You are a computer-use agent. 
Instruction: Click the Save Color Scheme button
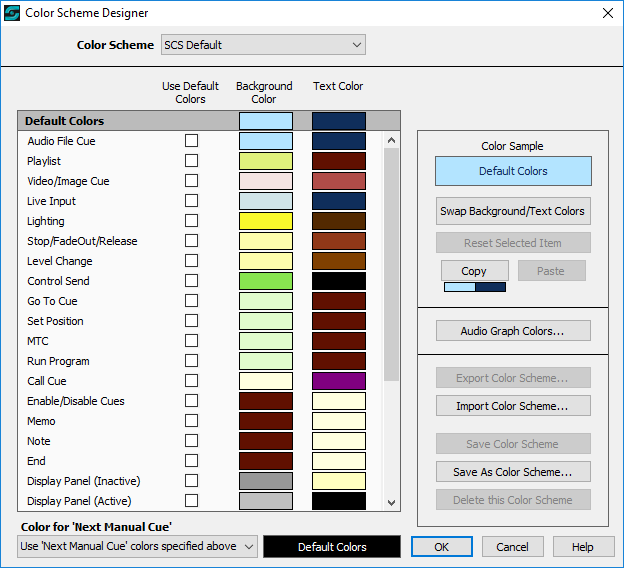tap(513, 444)
